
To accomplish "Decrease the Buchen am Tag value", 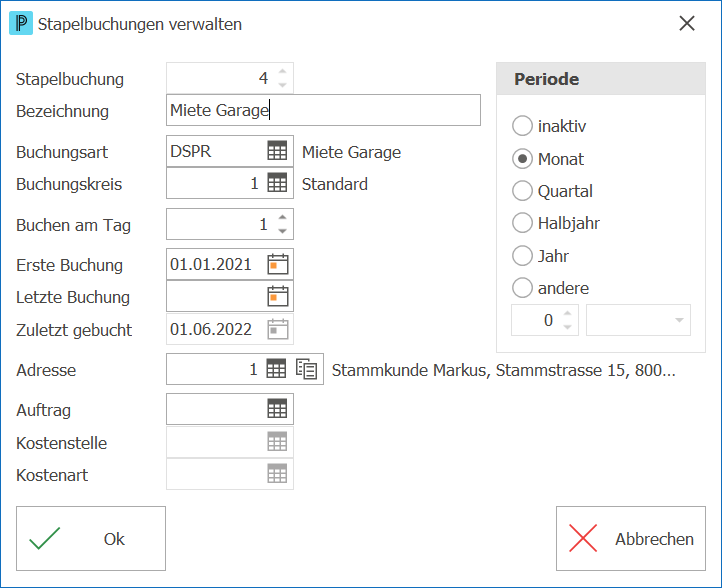I will click(x=283, y=231).
